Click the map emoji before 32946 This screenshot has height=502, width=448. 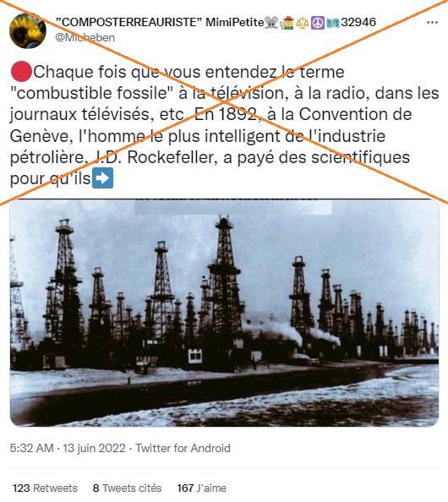click(333, 23)
